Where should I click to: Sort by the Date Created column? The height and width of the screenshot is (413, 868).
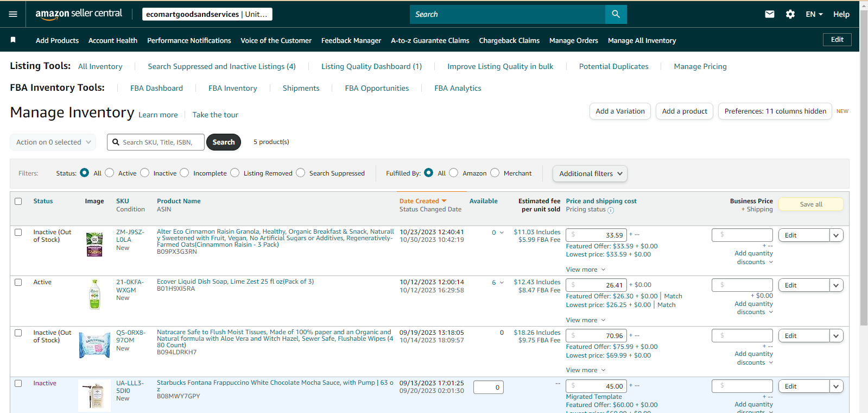coord(423,201)
